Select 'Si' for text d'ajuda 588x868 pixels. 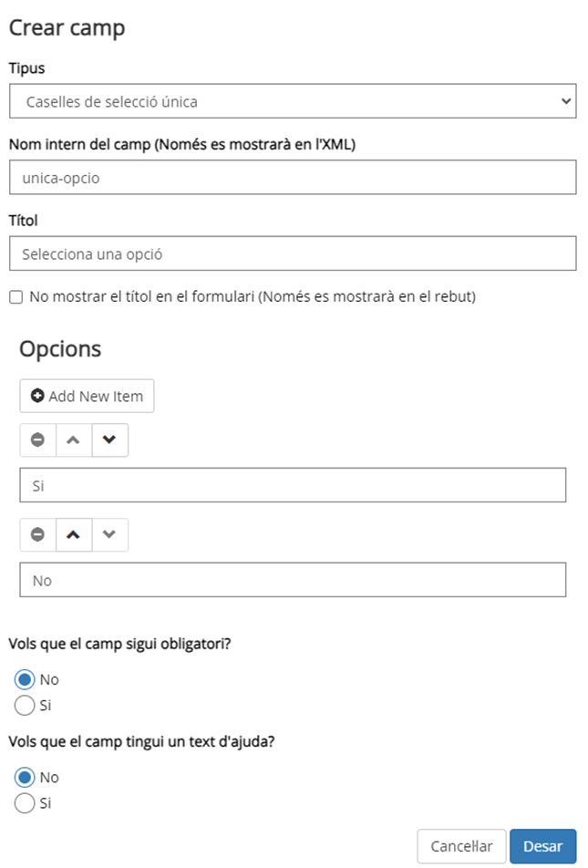point(26,803)
